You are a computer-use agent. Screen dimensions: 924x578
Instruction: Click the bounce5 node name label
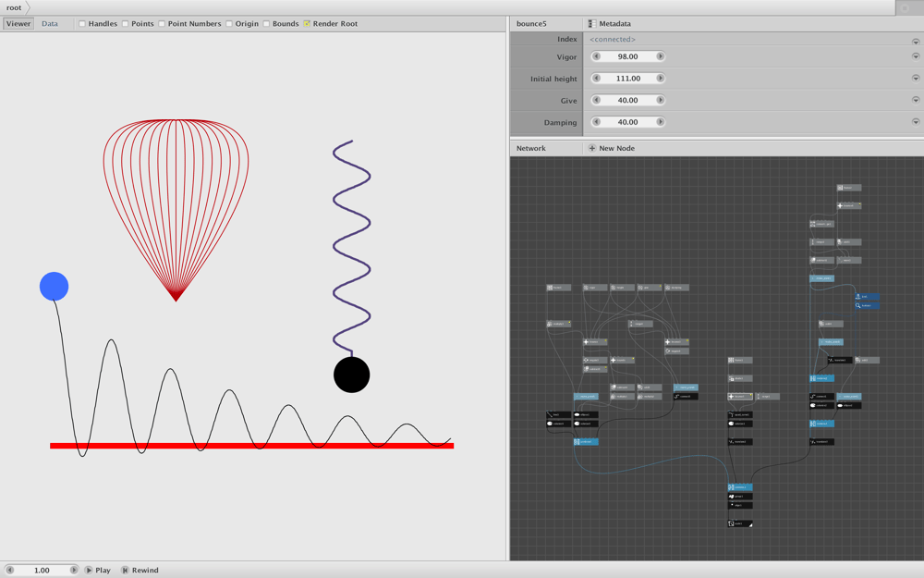click(x=531, y=24)
